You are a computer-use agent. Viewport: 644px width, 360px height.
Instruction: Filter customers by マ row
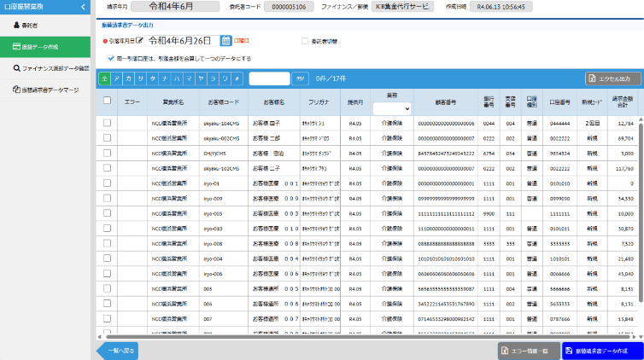coord(189,78)
